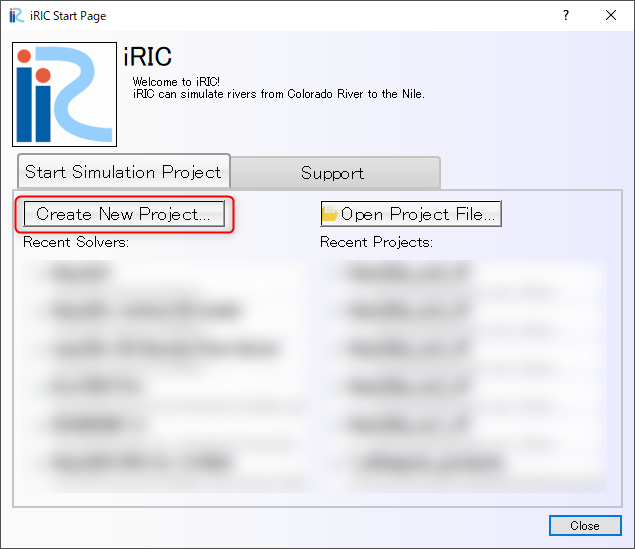Screen dimensions: 635x549
Task: Click the small iRIC title bar icon
Action: pos(17,15)
